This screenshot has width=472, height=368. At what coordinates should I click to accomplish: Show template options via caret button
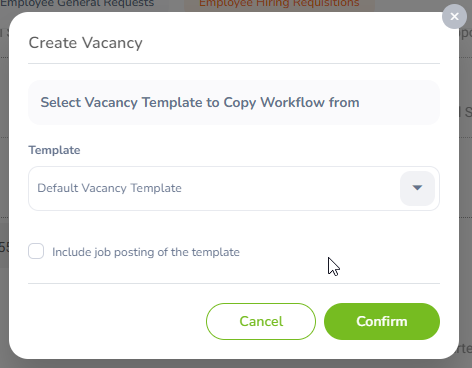[417, 188]
